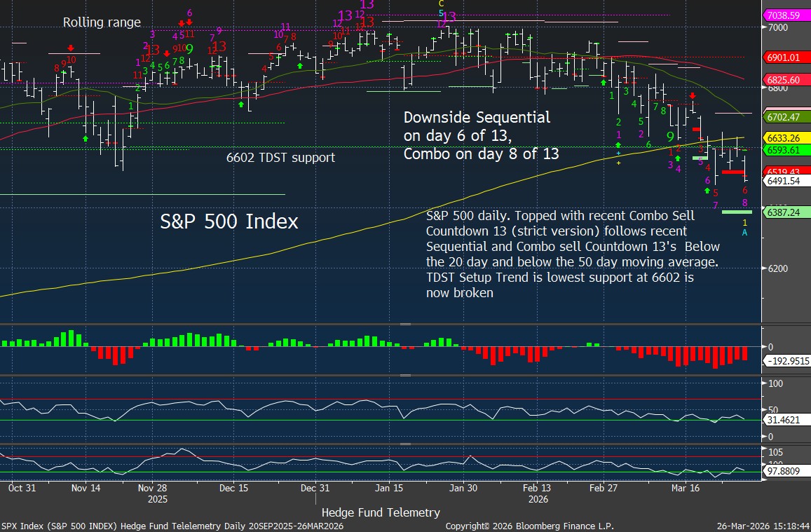Select the olive green 6702.47 price tag

[786, 117]
